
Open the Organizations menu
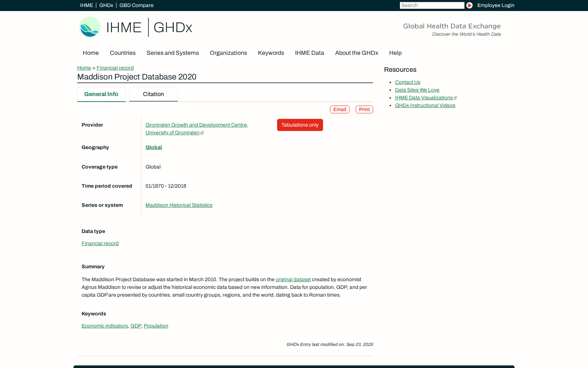pyautogui.click(x=228, y=53)
